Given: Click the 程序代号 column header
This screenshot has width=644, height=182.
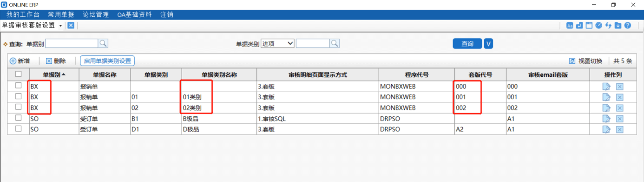Looking at the screenshot, I should click(x=416, y=74).
